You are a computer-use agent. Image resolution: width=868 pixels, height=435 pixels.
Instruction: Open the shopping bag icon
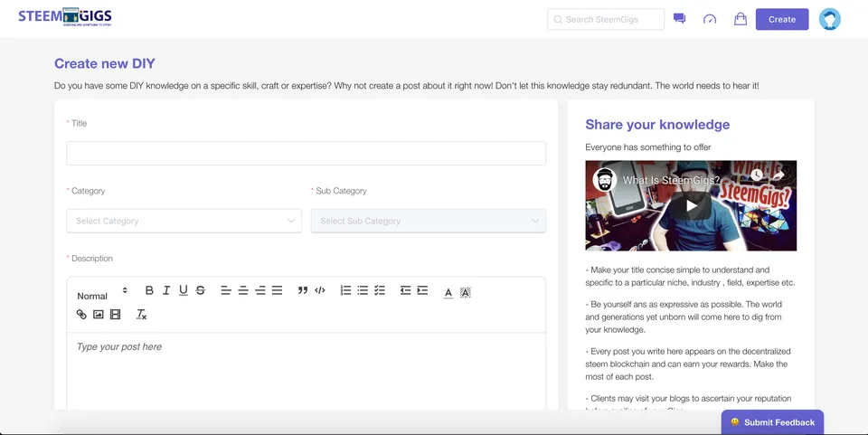coord(741,19)
